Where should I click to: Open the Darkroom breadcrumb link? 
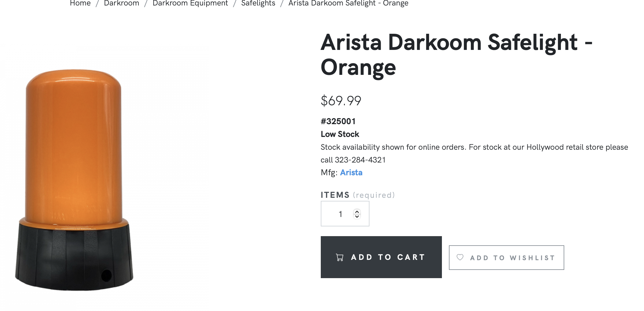coord(121,3)
